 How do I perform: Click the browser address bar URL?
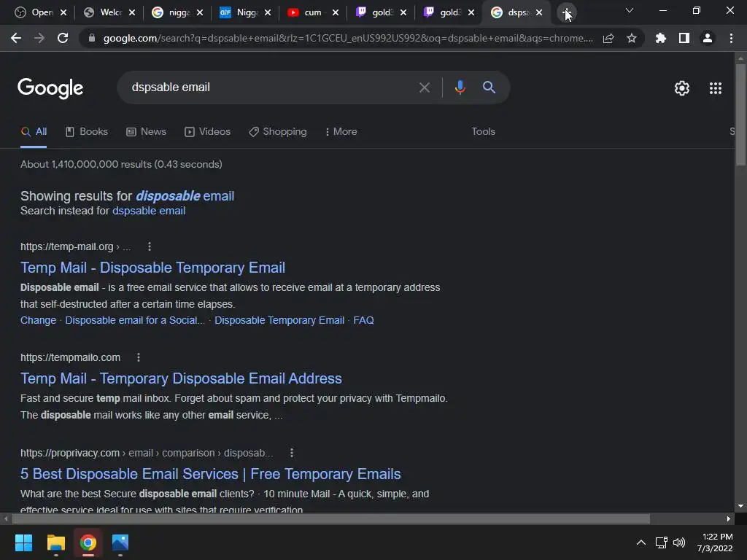click(x=348, y=38)
